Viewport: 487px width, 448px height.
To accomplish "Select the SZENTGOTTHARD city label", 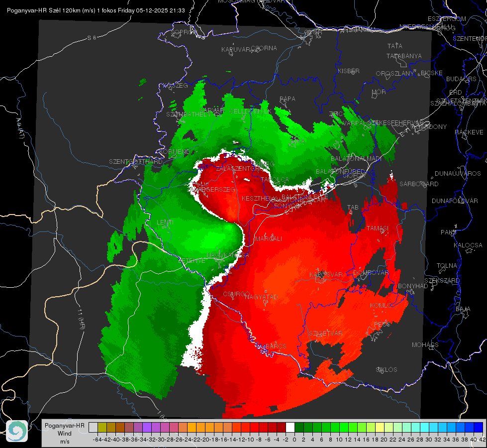I will click(x=136, y=162).
